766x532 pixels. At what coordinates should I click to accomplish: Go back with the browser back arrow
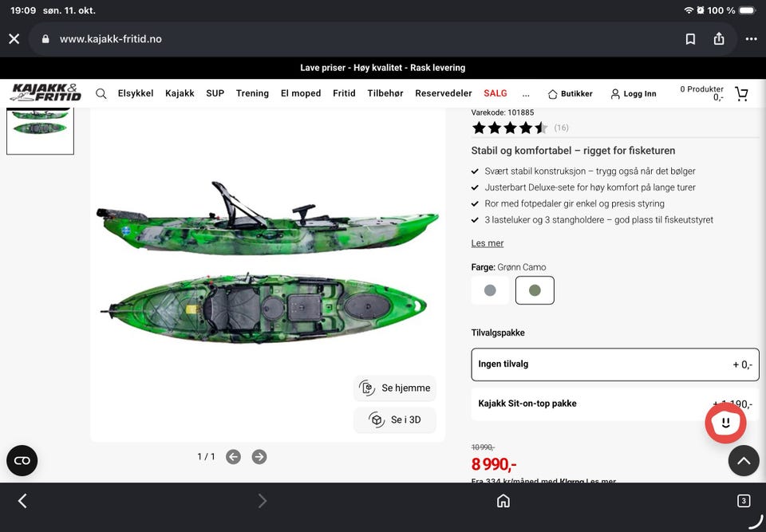coord(22,501)
